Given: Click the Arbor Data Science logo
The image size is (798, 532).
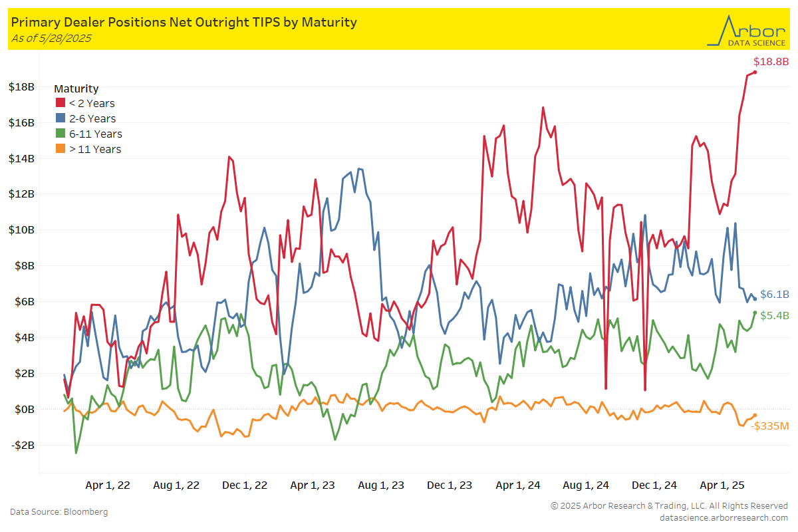Looking at the screenshot, I should (747, 30).
